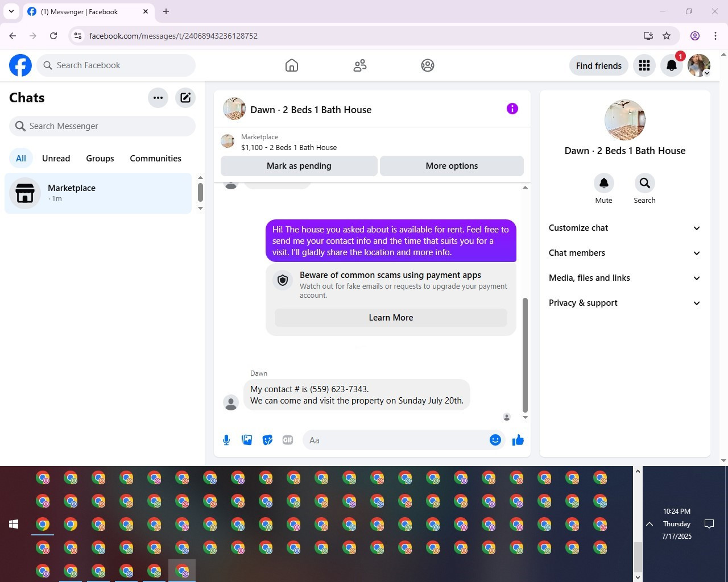
Task: Select the Groups chats filter
Action: (100, 159)
